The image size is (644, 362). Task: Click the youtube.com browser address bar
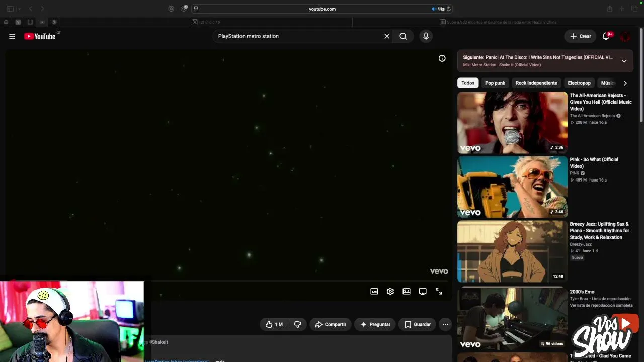click(322, 9)
